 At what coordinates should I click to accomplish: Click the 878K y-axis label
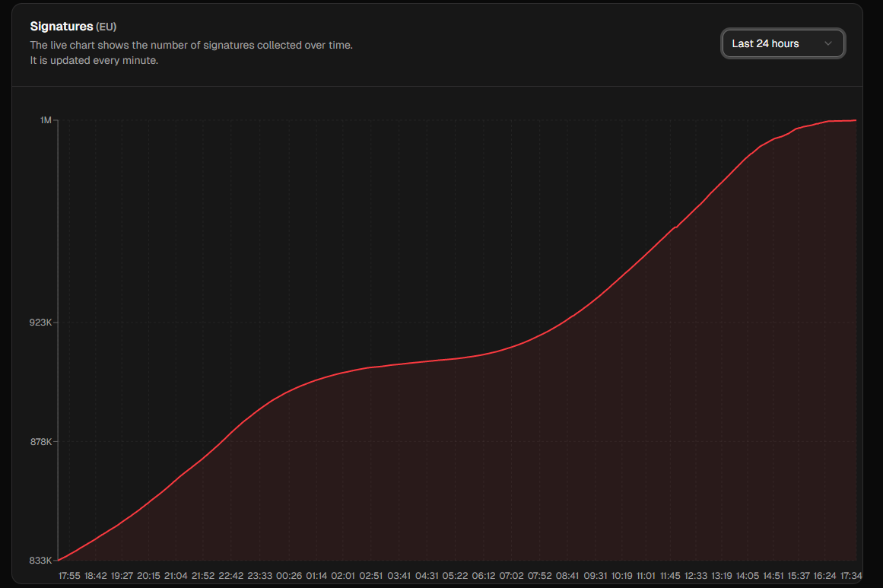click(x=40, y=441)
